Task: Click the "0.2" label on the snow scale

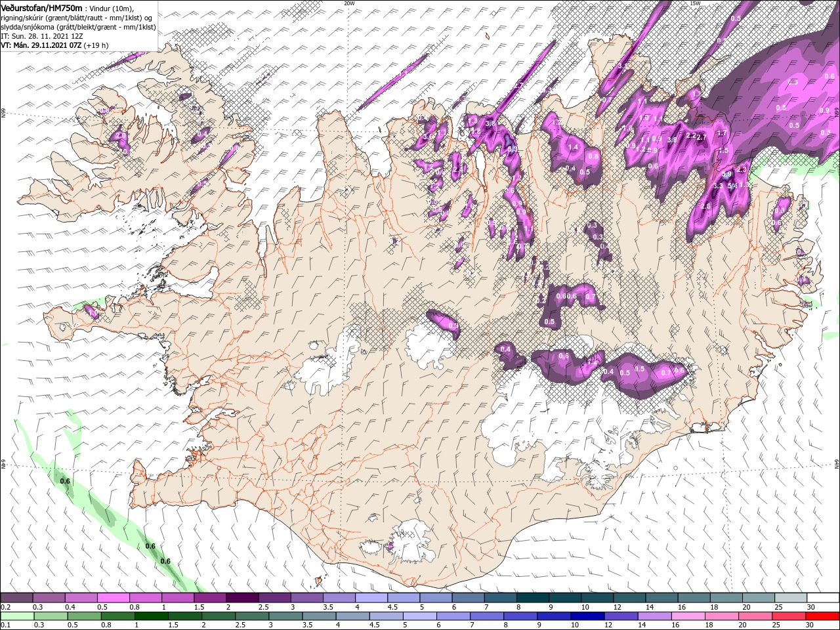Action: 5,607
